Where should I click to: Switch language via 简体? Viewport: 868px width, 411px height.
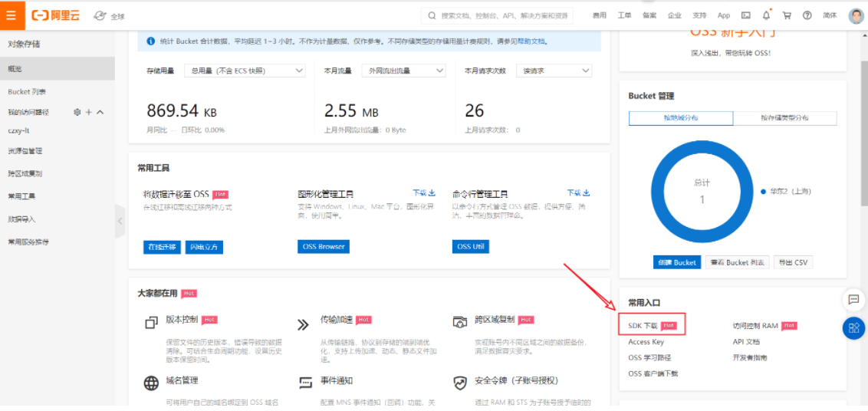(830, 15)
